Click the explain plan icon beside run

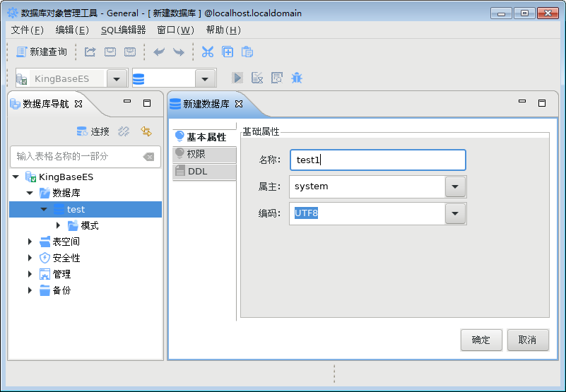257,78
